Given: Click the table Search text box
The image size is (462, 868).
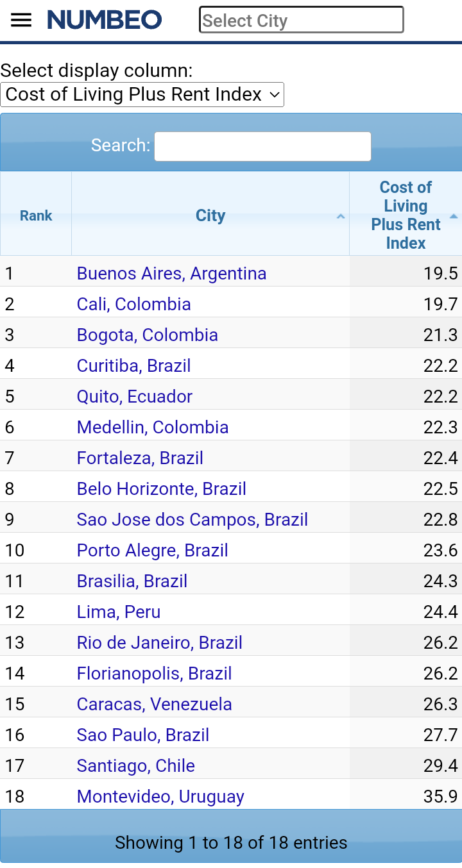Looking at the screenshot, I should [x=262, y=146].
